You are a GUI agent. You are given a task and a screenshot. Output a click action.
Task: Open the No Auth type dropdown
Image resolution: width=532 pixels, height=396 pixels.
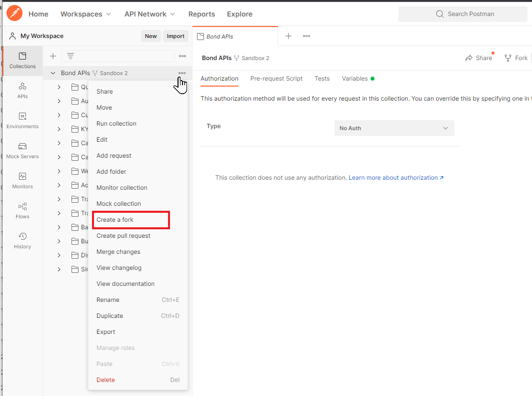point(394,128)
